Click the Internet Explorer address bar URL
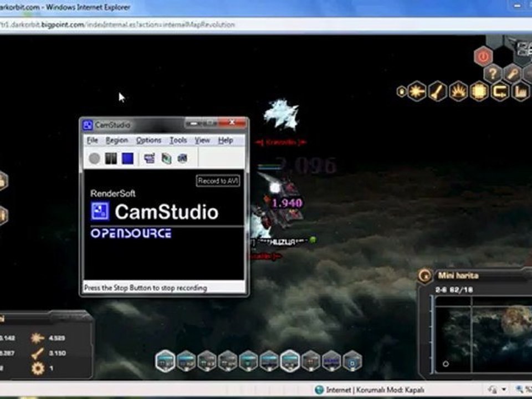532x399 pixels. click(117, 25)
